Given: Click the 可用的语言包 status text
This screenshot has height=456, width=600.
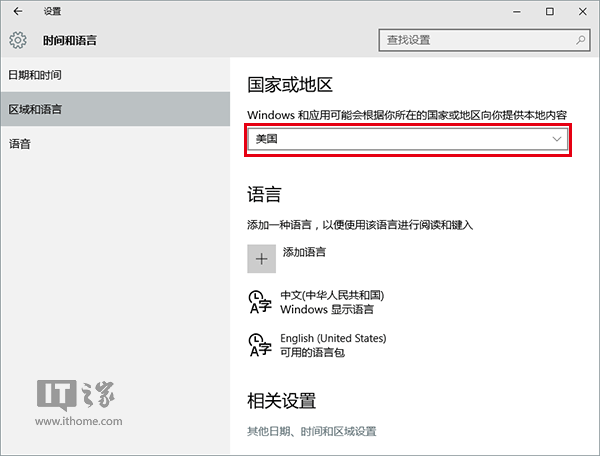Looking at the screenshot, I should tap(312, 352).
